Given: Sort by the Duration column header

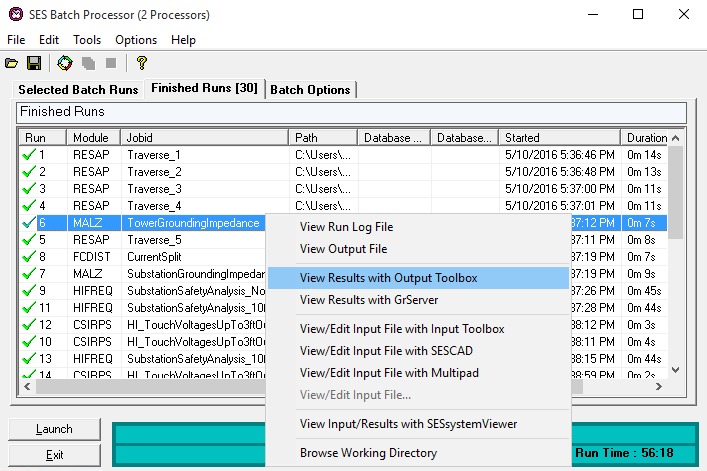Looking at the screenshot, I should pos(644,137).
